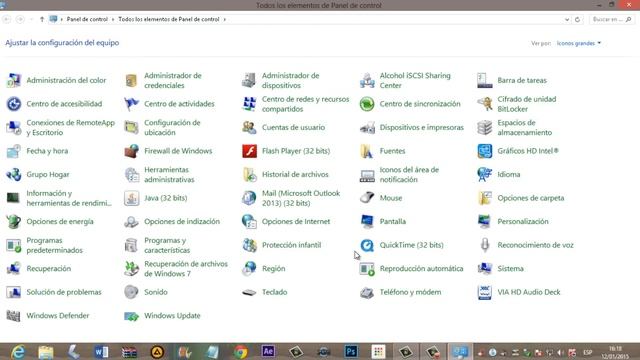This screenshot has width=640, height=360.
Task: Expand the chevron after Panel de control breadcrumb
Action: pos(113,20)
